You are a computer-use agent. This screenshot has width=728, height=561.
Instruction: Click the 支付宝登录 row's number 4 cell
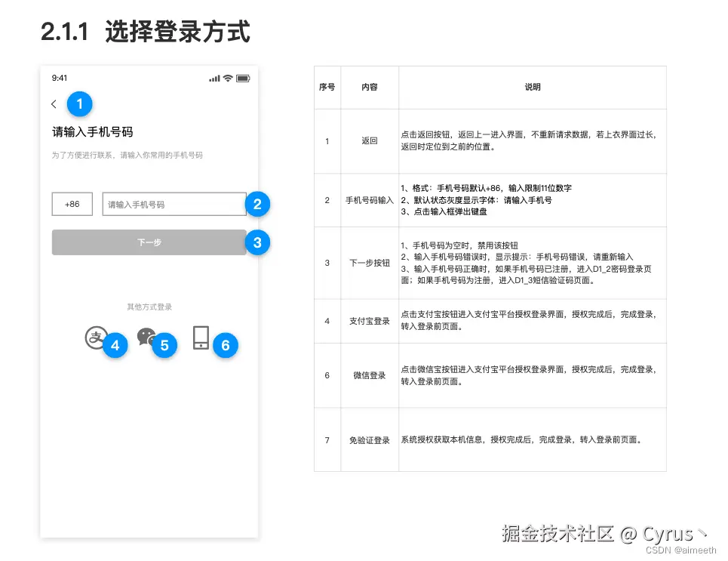coord(327,321)
